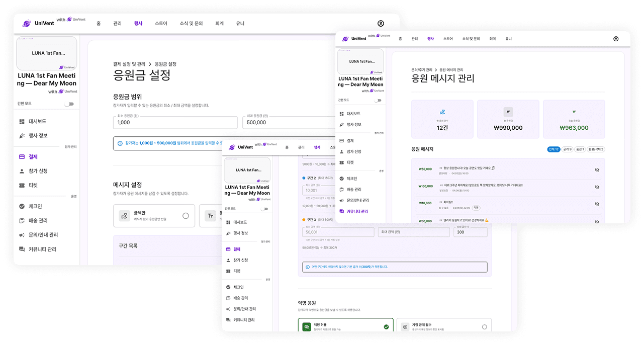
Task: Click the 결제 설정 및 관리 breadcrumb link
Action: click(x=129, y=64)
